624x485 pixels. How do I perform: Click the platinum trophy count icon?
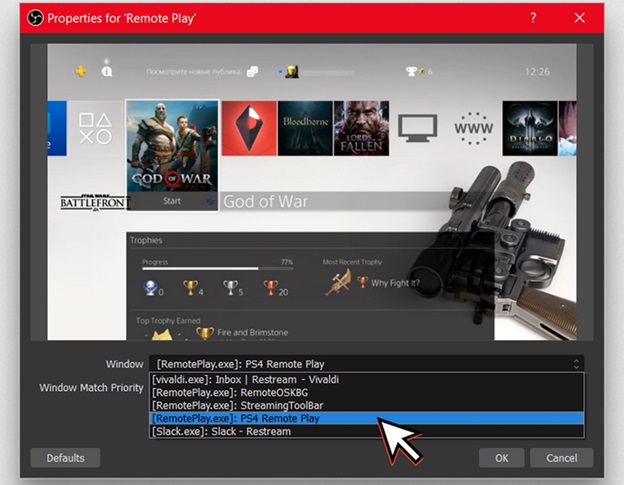(150, 287)
